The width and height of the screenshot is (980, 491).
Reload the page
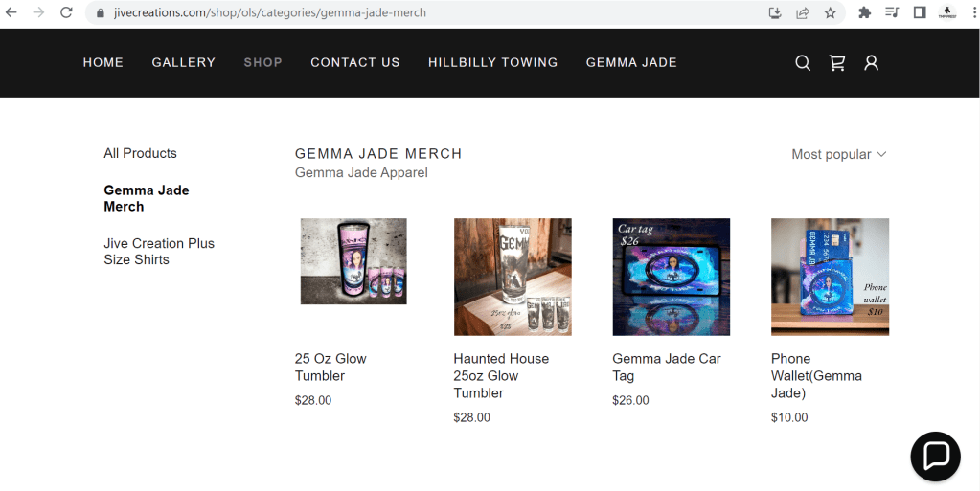click(66, 12)
